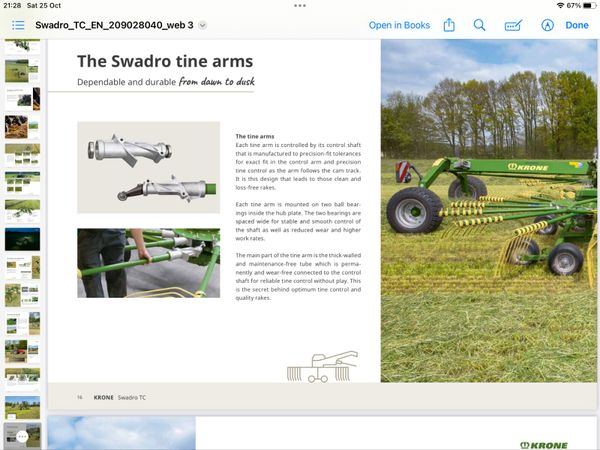Select the cow photo page thumbnail
The image size is (600, 450).
tap(22, 127)
